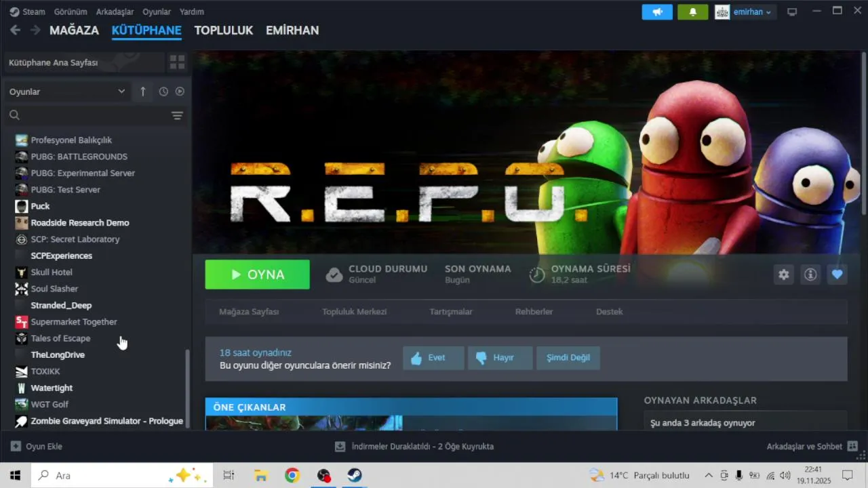868x488 pixels.
Task: Click the Tales of Escape icon
Action: 22,338
